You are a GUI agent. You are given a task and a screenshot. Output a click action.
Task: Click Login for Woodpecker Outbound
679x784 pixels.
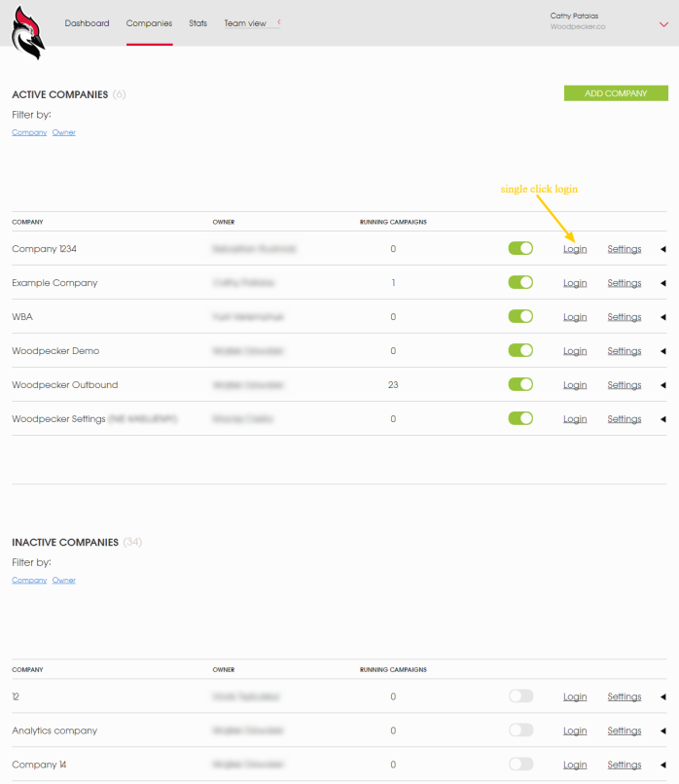(x=575, y=385)
